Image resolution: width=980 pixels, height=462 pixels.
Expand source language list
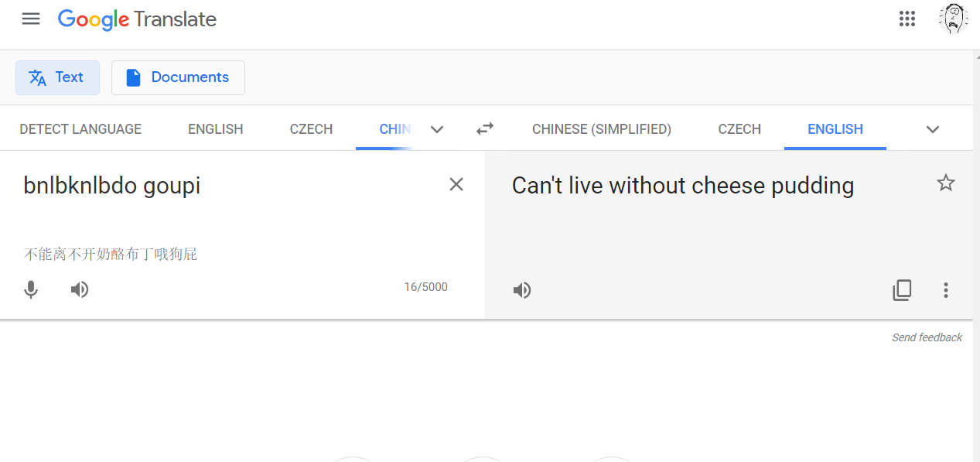coord(437,129)
